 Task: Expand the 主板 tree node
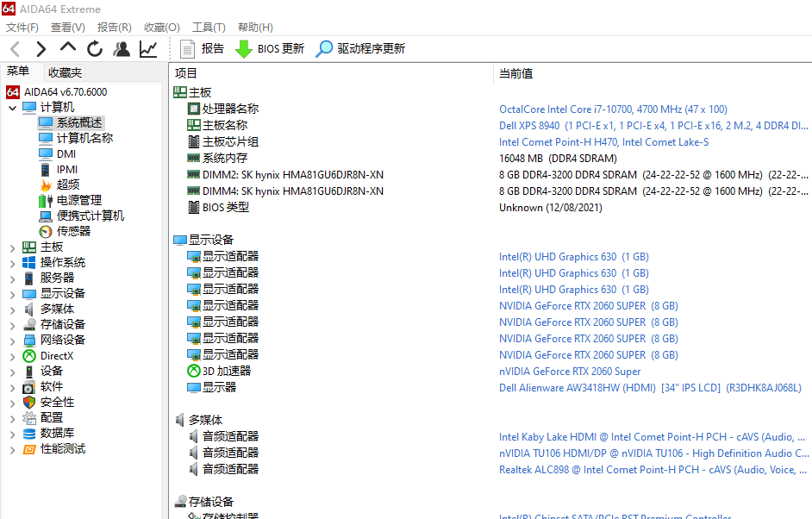(12, 247)
